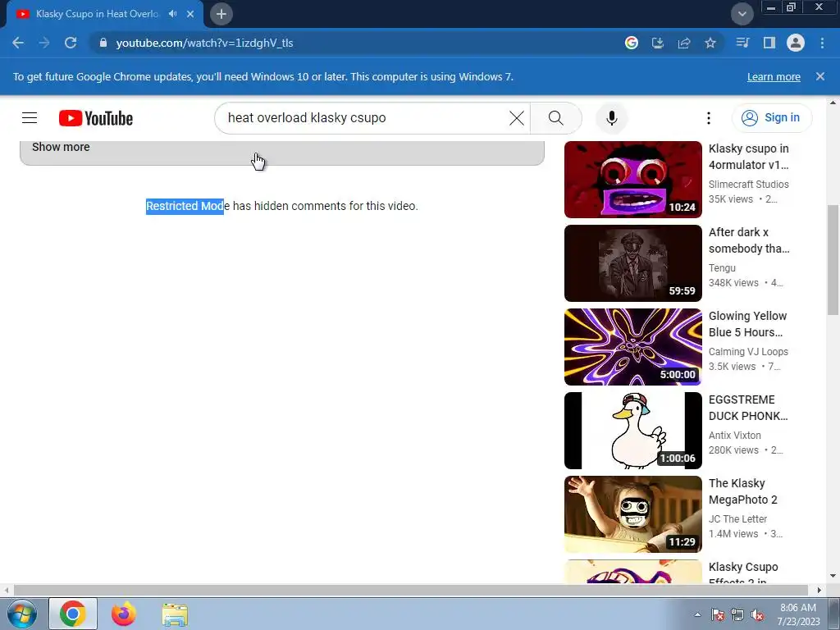The width and height of the screenshot is (840, 630).
Task: Start voice search with microphone icon
Action: click(612, 118)
